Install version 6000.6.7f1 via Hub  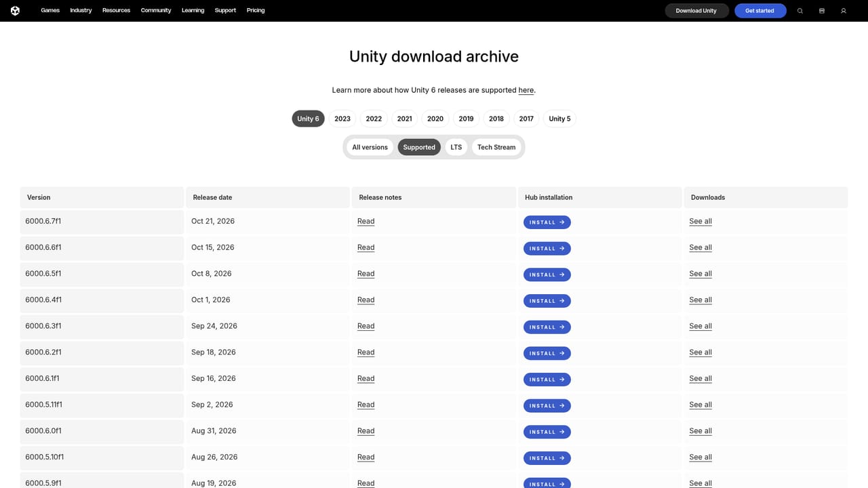(x=547, y=222)
